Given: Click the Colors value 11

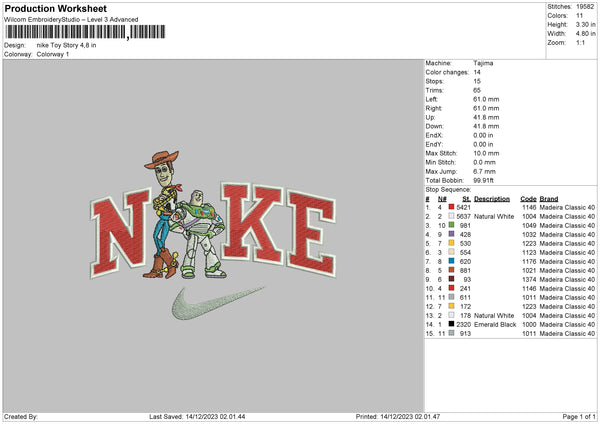Looking at the screenshot, I should 579,16.
